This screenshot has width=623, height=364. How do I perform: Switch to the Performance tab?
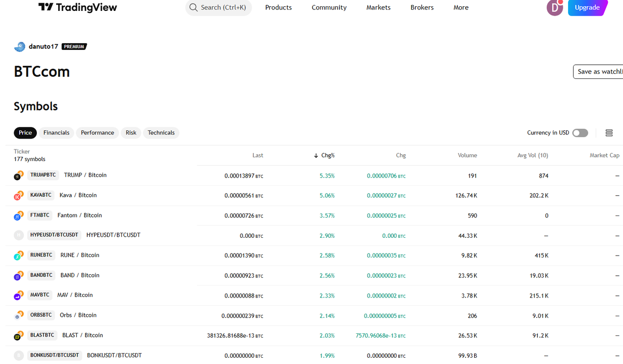tap(98, 133)
